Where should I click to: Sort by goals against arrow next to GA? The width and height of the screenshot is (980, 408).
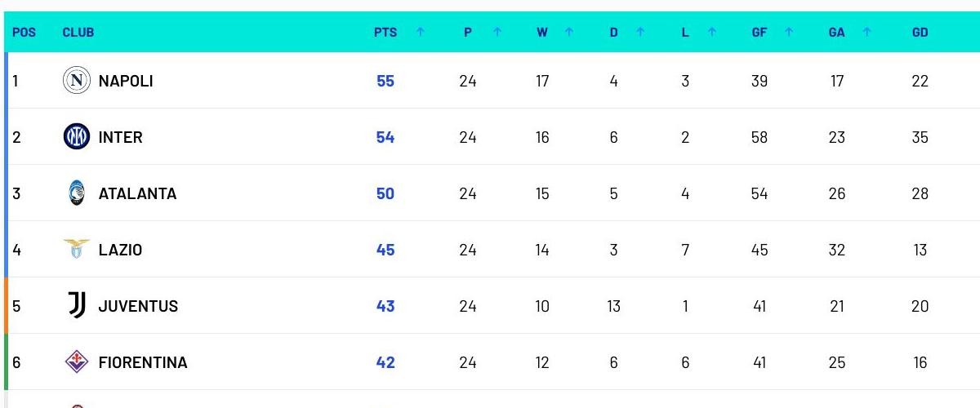coord(866,33)
